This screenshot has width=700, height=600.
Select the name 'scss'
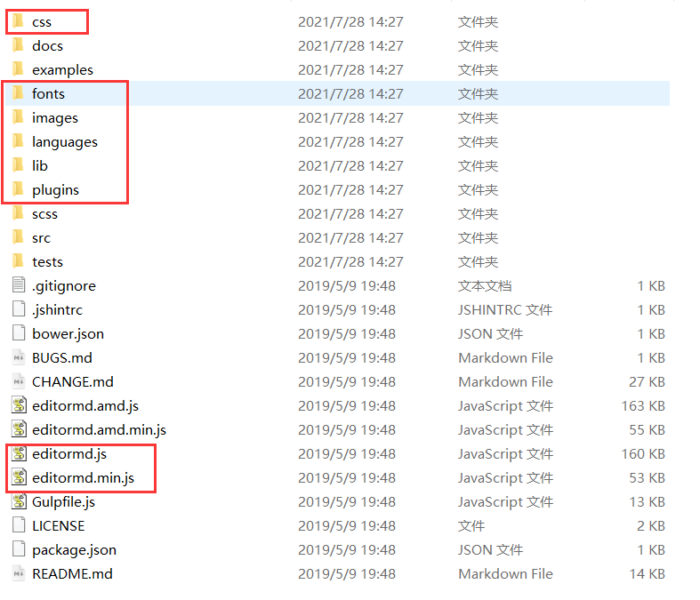[x=44, y=214]
